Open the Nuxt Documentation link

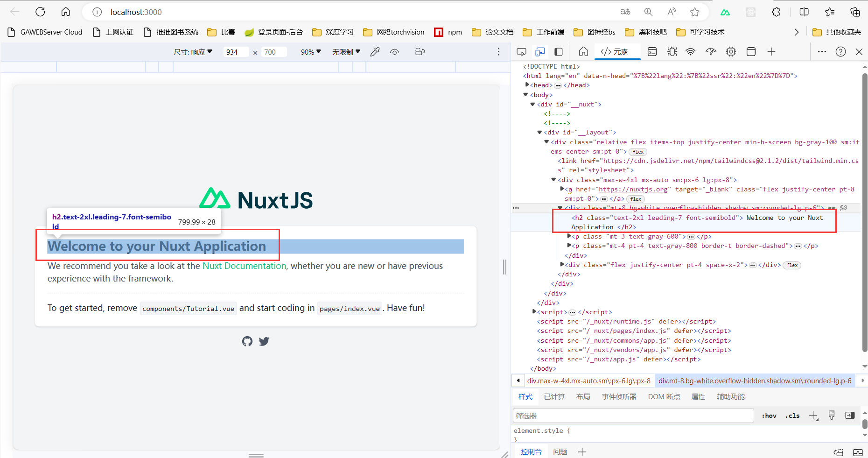(244, 266)
